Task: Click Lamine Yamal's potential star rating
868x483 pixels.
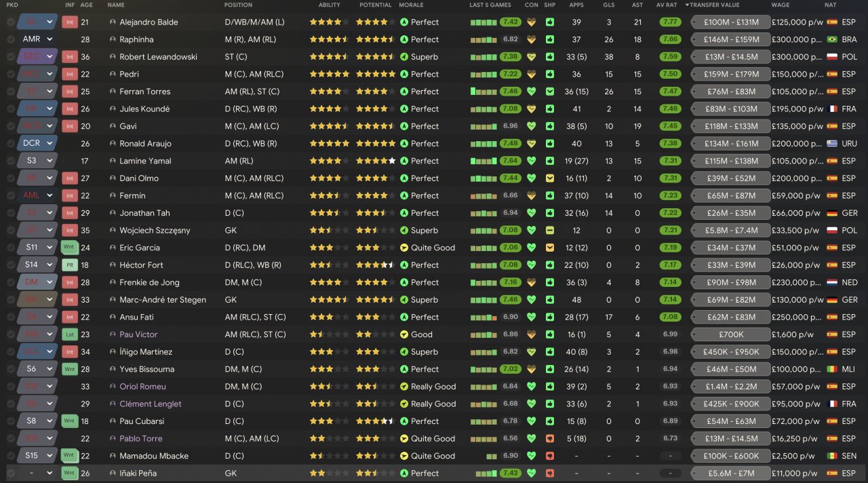Action: pos(376,161)
